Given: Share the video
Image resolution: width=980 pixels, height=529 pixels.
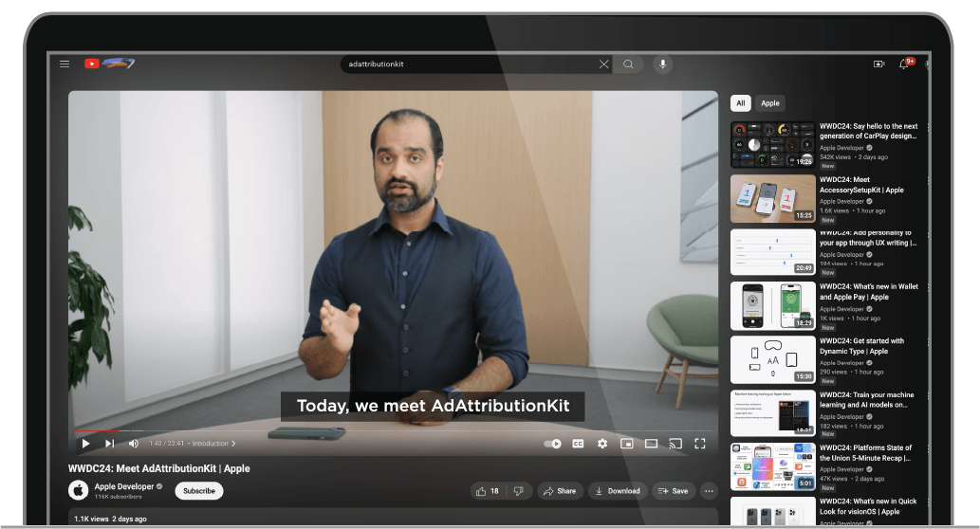Looking at the screenshot, I should tap(560, 491).
